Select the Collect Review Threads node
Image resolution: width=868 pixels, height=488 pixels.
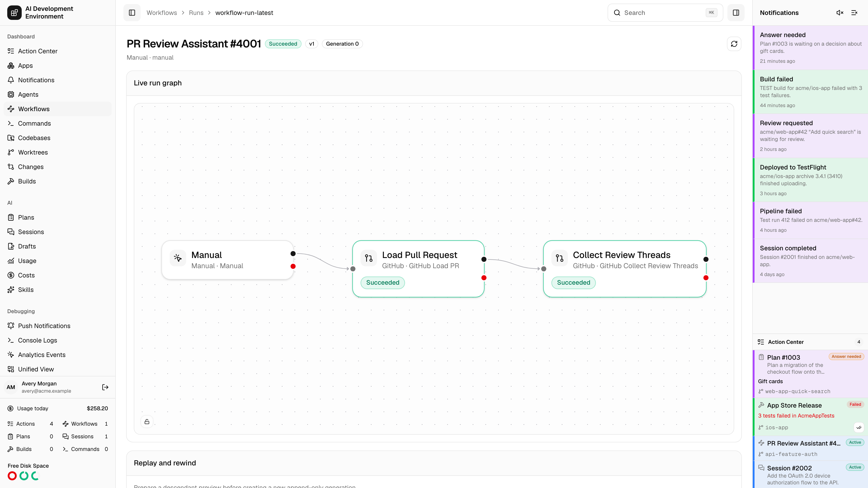pyautogui.click(x=624, y=269)
